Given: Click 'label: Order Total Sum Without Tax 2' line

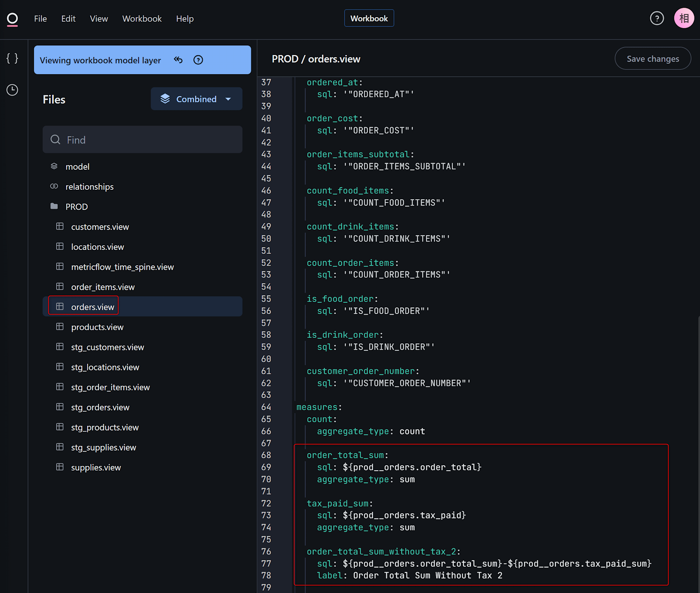Looking at the screenshot, I should (409, 575).
